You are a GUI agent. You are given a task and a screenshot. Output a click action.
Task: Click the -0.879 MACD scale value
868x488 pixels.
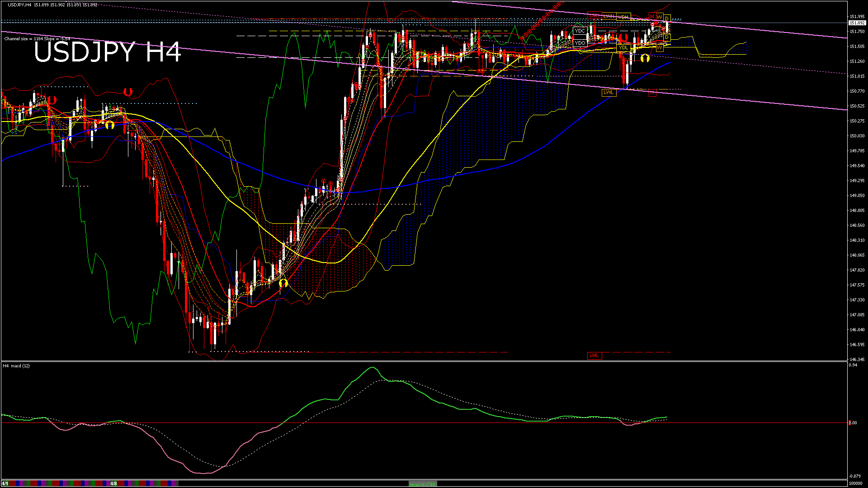[855, 476]
